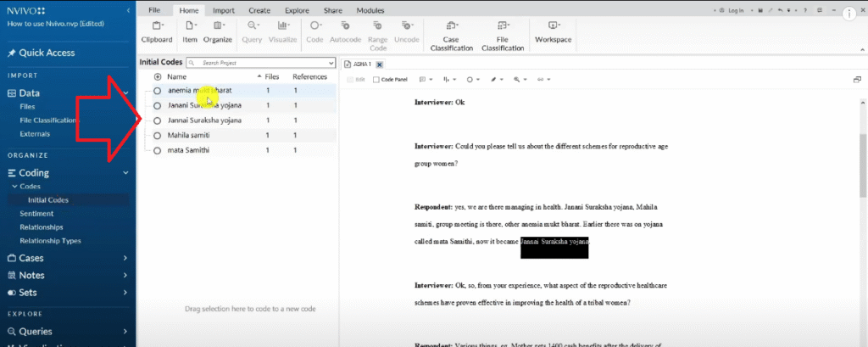Open File Classification in the ribbon
Screen dimensions: 868x347
click(x=503, y=36)
